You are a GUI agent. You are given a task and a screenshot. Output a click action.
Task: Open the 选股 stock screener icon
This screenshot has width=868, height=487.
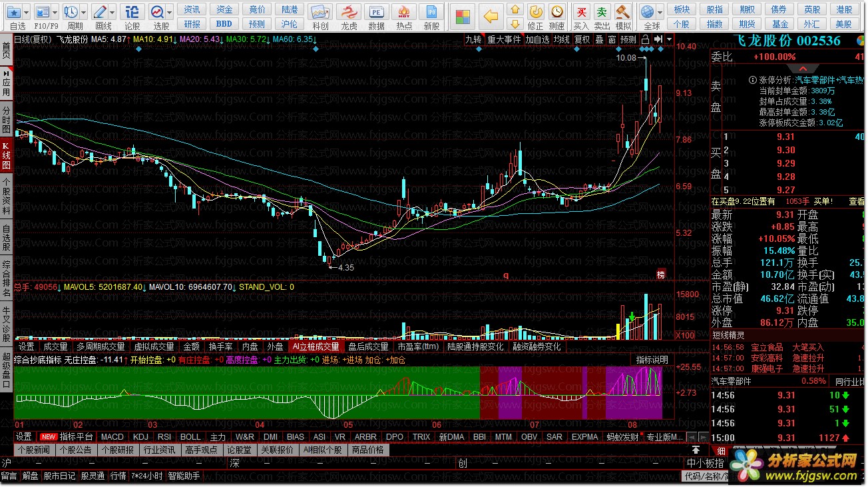tap(157, 12)
